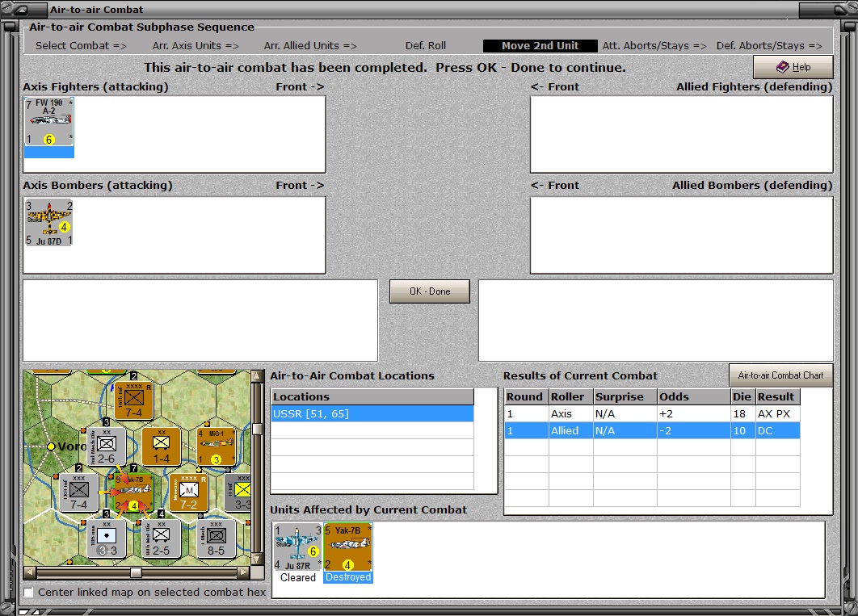Screen dimensions: 858x616
Task: Click the highlighted Move 2nd Unit step
Action: point(540,46)
